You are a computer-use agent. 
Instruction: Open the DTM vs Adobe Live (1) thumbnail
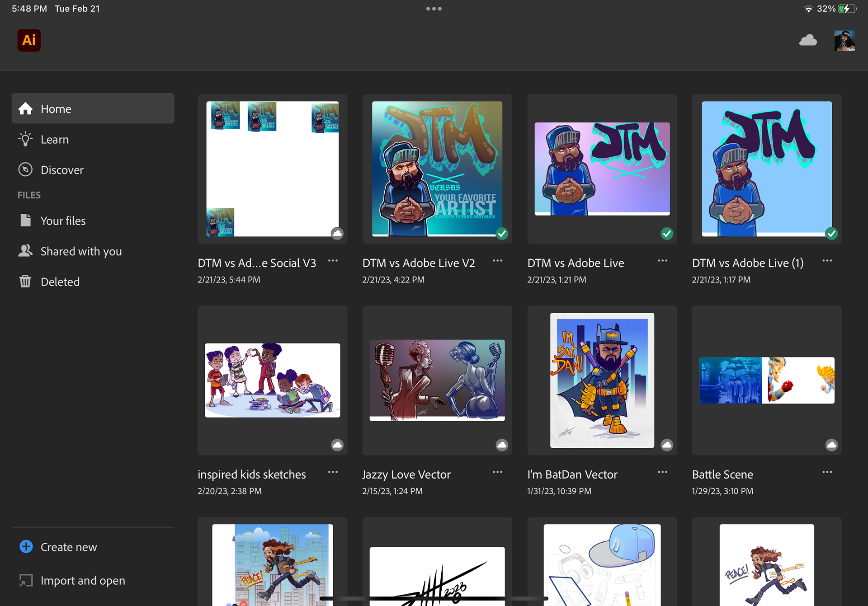click(x=767, y=169)
